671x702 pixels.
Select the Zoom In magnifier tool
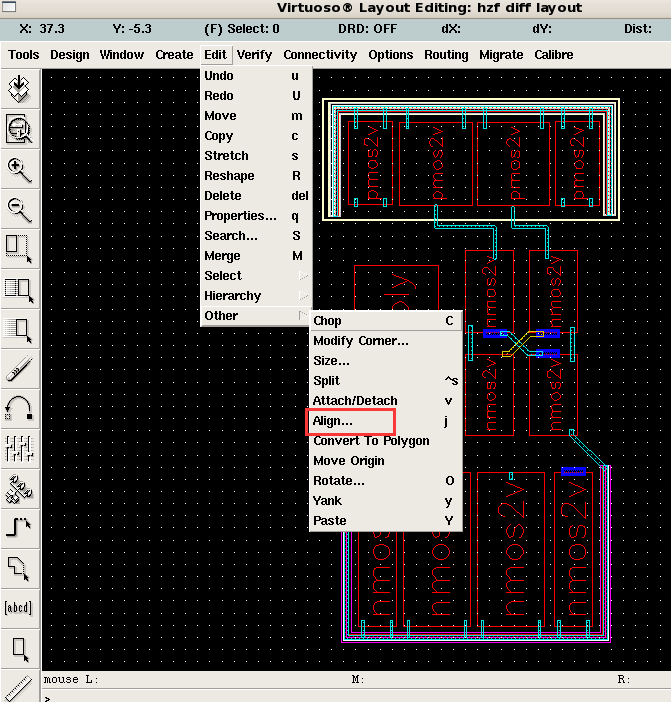point(20,169)
